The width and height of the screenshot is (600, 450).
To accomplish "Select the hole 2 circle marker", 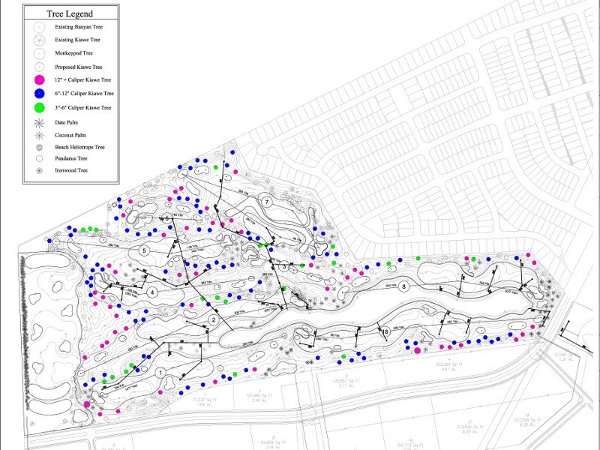I will 214,318.
